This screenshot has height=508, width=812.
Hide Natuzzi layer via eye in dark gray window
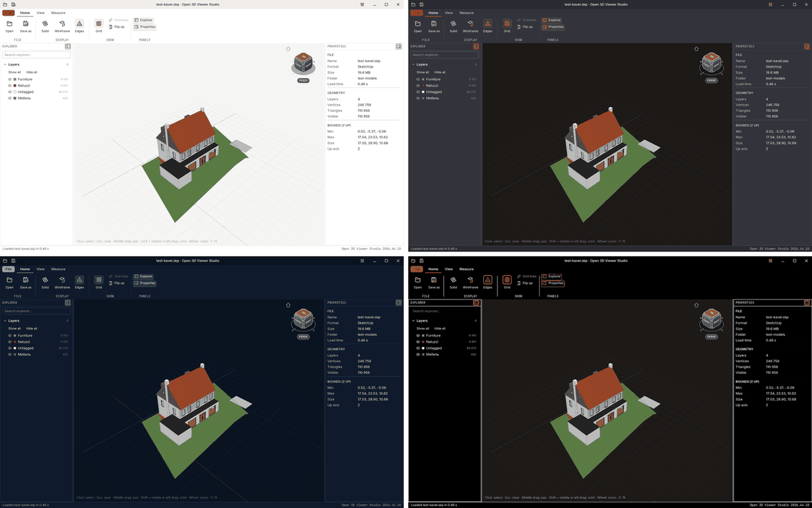(418, 85)
